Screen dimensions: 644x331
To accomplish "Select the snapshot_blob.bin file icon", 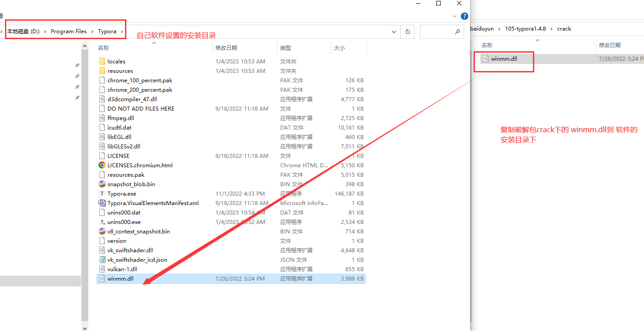I will (x=102, y=184).
